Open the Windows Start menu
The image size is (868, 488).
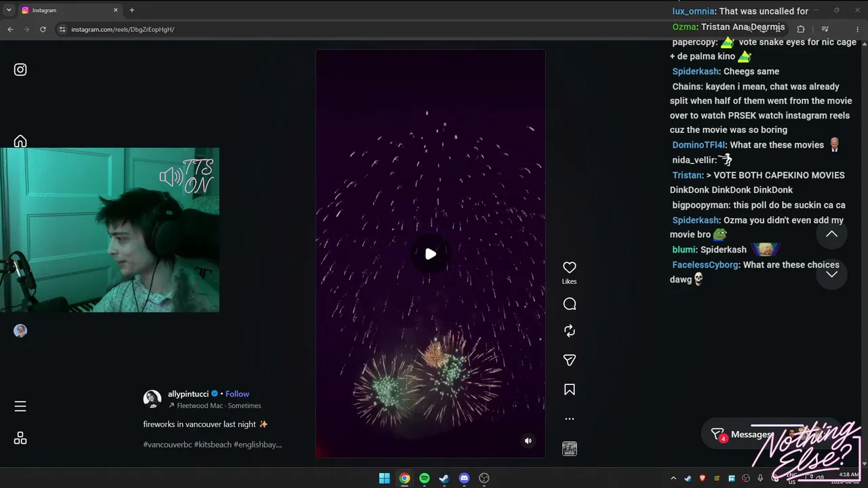(x=384, y=479)
